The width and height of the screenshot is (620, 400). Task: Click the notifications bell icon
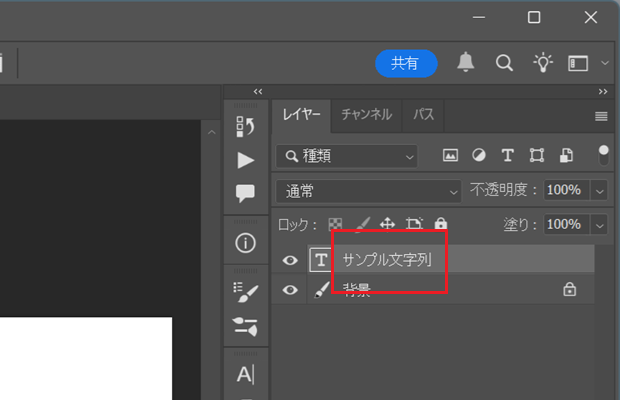point(465,63)
